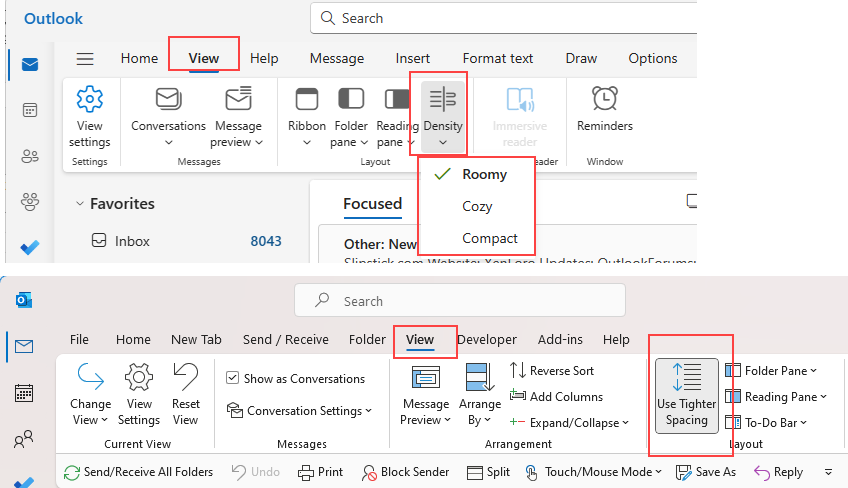
Task: Click the Density button in ribbon
Action: pyautogui.click(x=443, y=116)
